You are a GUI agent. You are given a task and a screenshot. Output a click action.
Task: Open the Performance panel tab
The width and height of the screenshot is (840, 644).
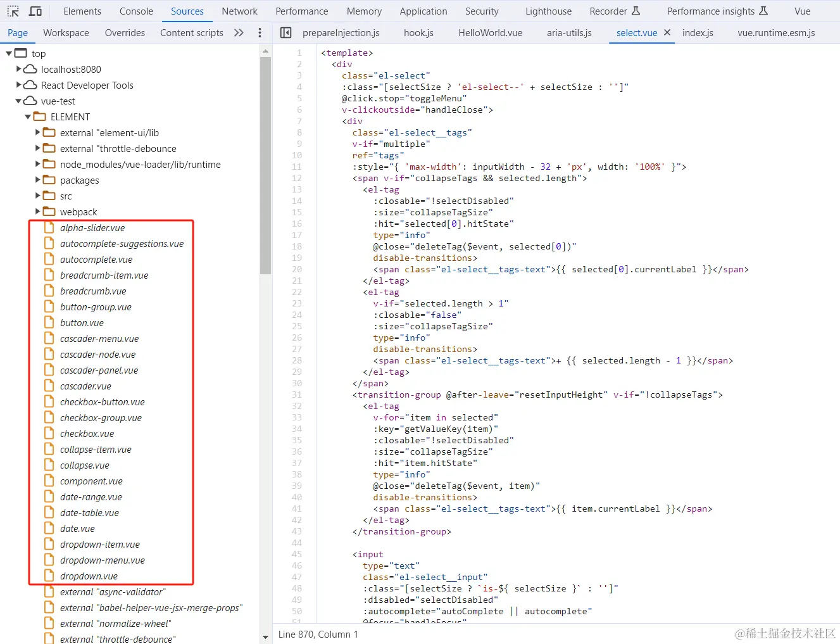click(x=302, y=11)
